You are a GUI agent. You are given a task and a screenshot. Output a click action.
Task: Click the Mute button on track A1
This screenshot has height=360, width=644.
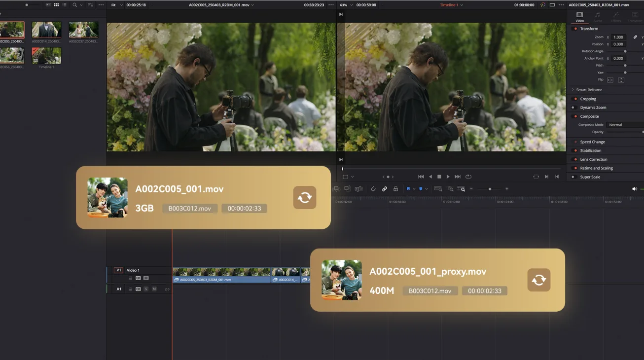[154, 289]
